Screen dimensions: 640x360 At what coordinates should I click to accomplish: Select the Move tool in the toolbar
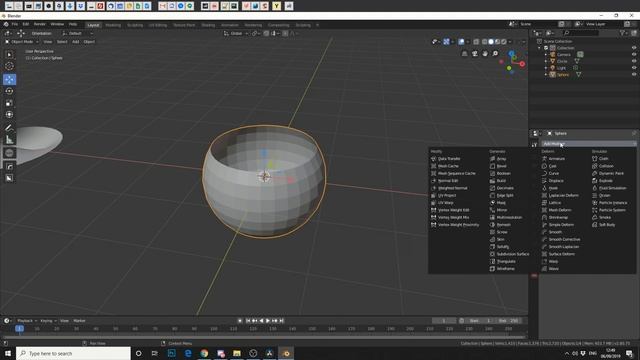click(9, 79)
